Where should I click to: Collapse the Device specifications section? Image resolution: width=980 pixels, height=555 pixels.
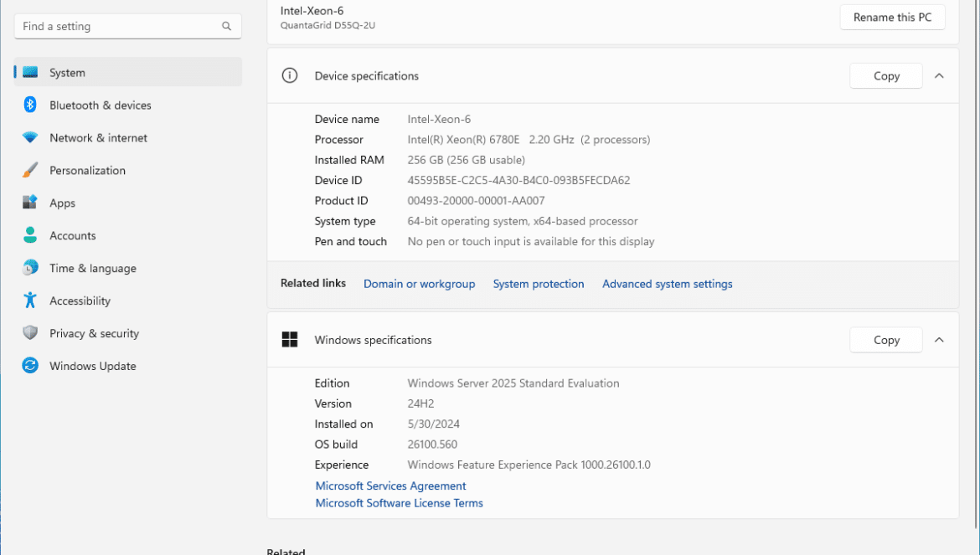tap(939, 75)
